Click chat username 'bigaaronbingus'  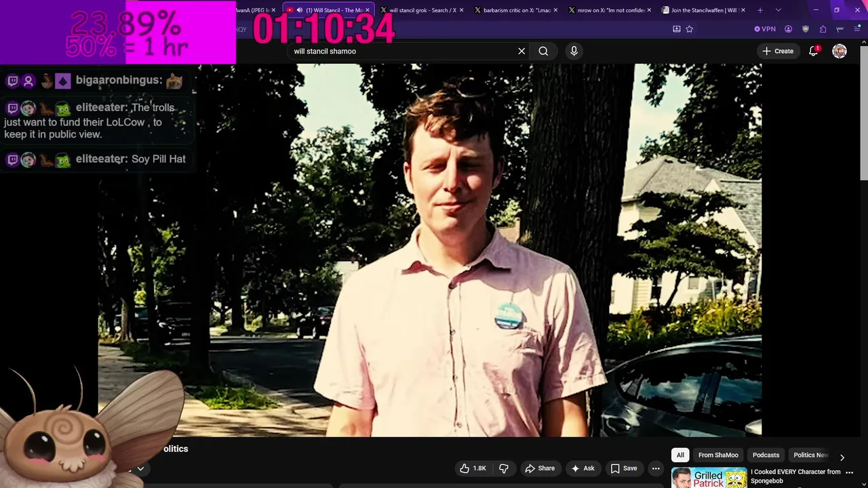119,80
